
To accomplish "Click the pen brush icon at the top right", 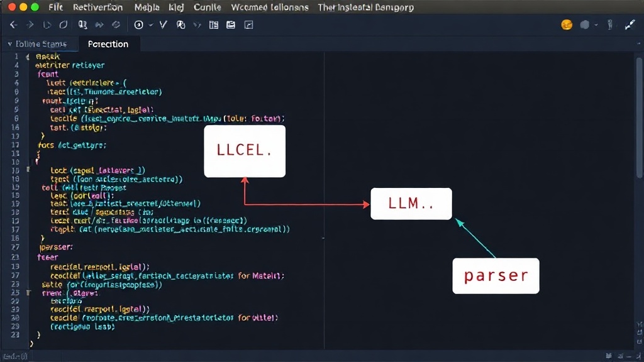I will pyautogui.click(x=630, y=25).
